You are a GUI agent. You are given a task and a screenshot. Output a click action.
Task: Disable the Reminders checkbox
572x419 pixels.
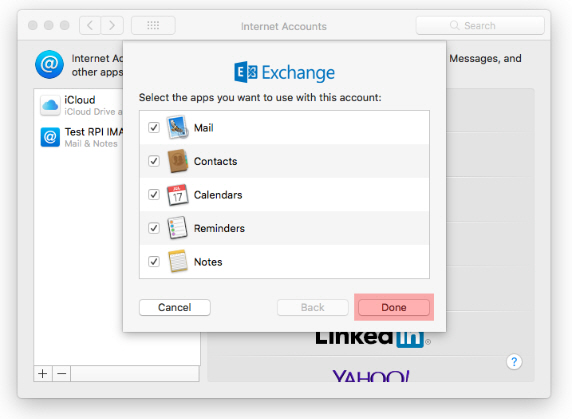(154, 228)
